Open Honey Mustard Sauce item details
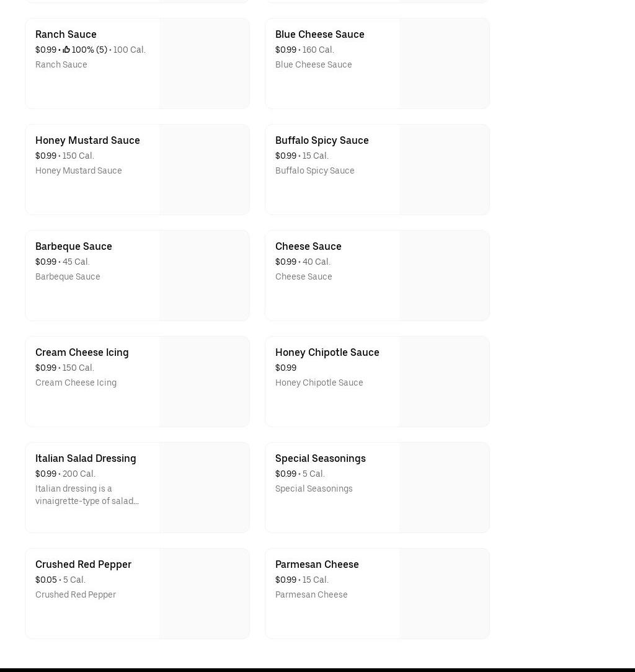This screenshot has height=672, width=635. click(87, 140)
